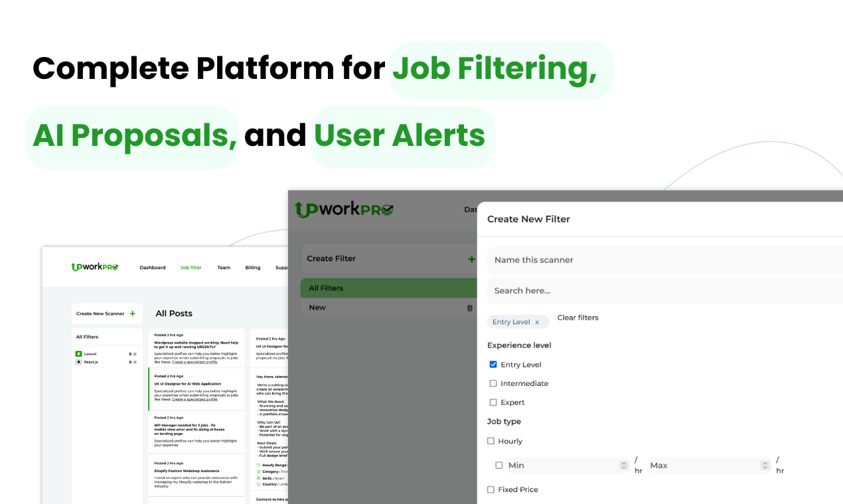Viewport: 843px width, 504px height.
Task: Click the green plus icon beside Create Filter
Action: [x=471, y=259]
